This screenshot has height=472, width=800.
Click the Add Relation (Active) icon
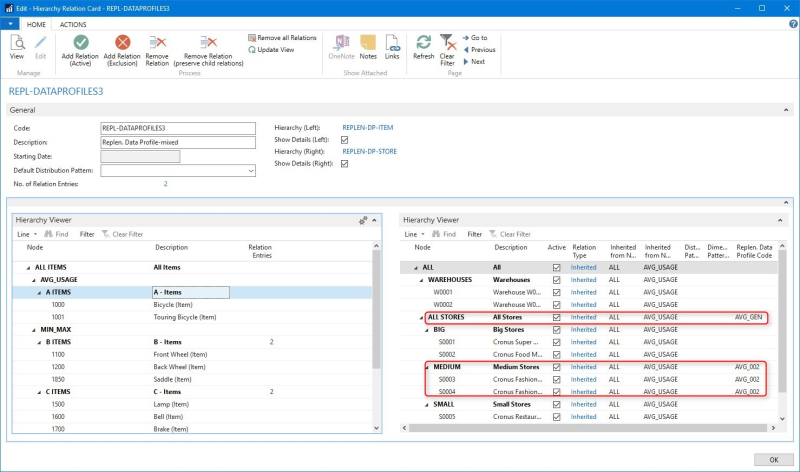[80, 43]
